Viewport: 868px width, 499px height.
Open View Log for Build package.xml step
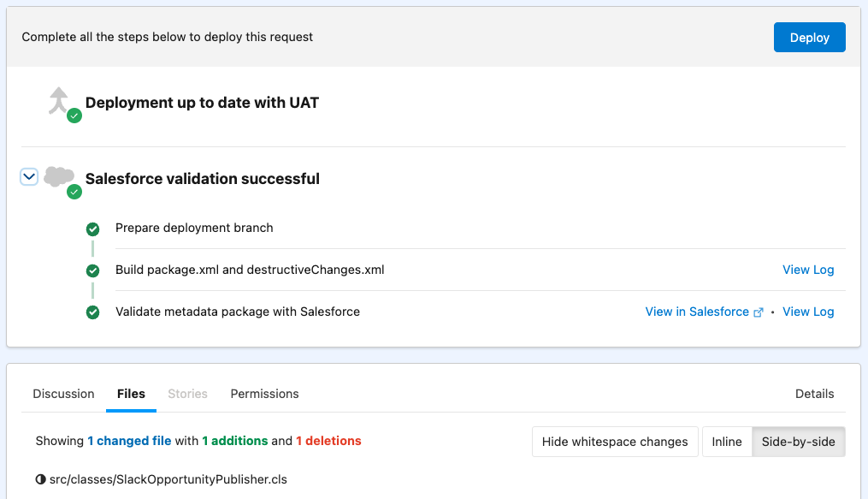click(807, 270)
